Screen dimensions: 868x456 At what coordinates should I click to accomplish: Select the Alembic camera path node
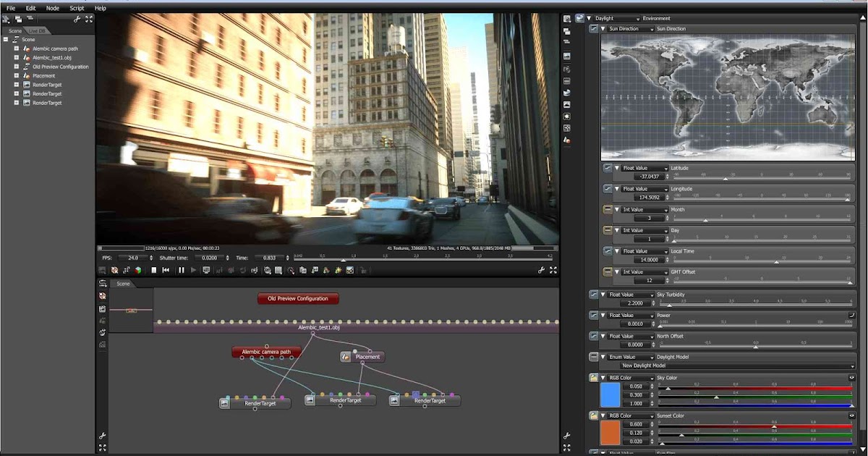pos(267,352)
